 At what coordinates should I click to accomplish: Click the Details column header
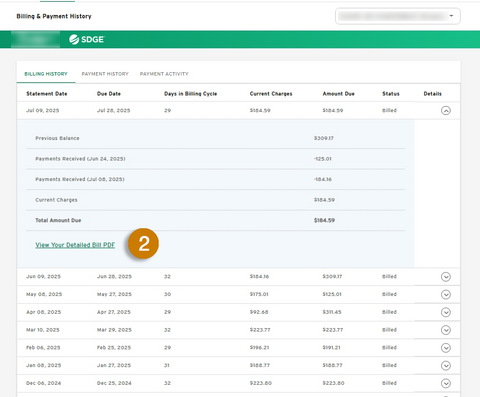(x=432, y=94)
